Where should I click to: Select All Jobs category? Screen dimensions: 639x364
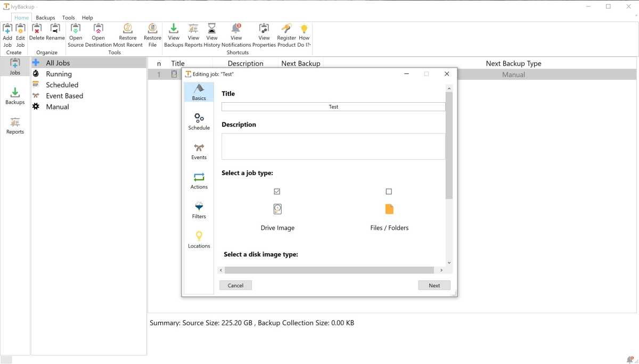click(88, 63)
